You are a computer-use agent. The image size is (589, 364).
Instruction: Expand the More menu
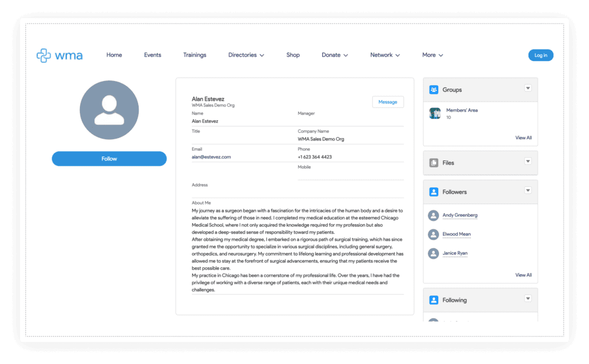(x=432, y=55)
